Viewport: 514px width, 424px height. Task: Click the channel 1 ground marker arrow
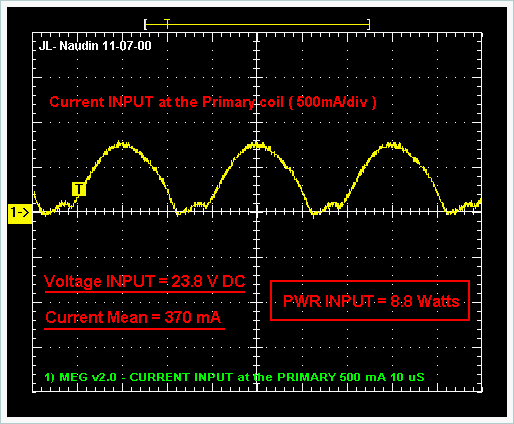pos(20,212)
